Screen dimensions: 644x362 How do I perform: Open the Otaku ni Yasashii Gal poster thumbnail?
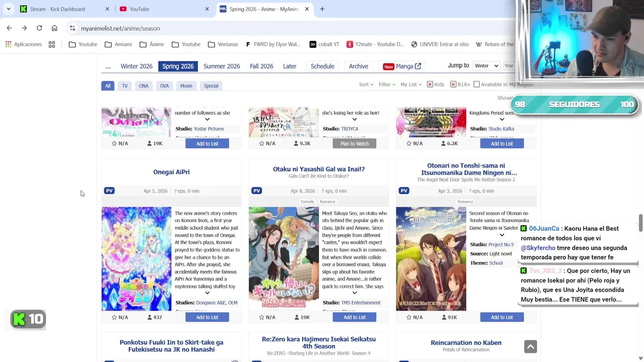click(x=284, y=258)
